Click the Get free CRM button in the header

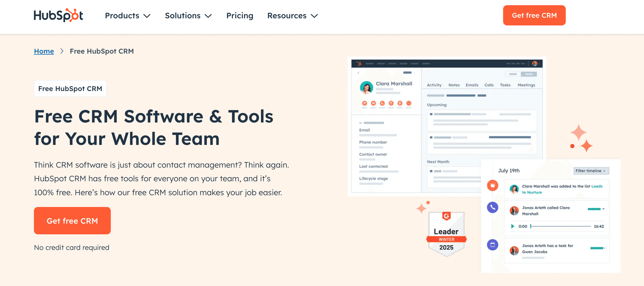(534, 15)
